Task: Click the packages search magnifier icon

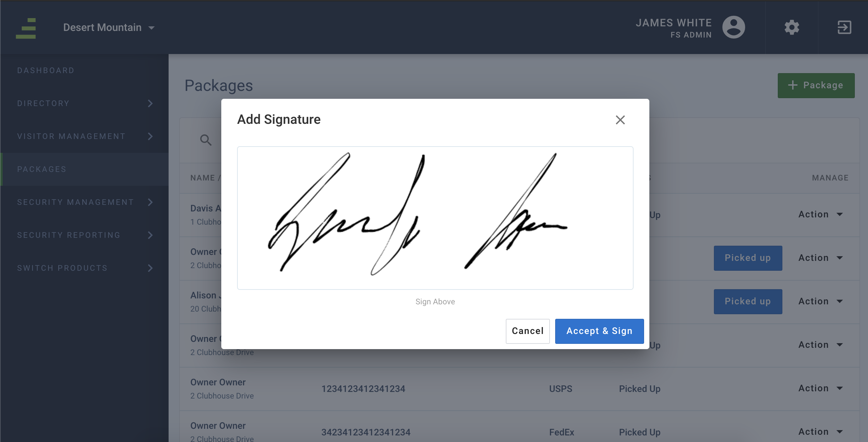Action: (x=206, y=140)
